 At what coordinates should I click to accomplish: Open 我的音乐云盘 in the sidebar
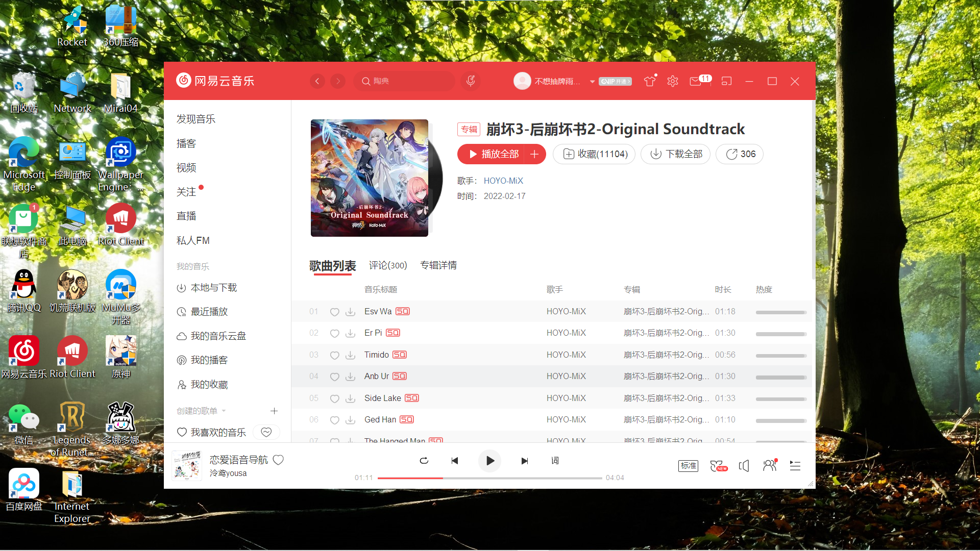click(x=211, y=336)
